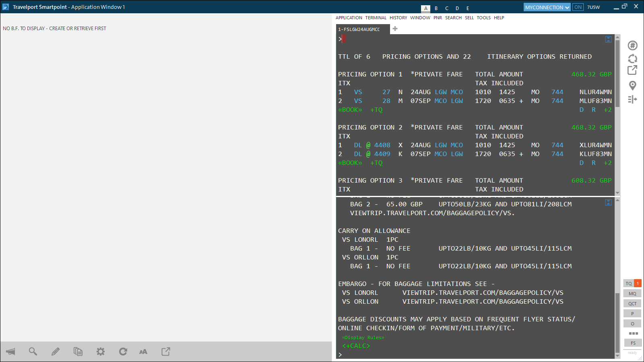Click +2 link under pricing option 1
This screenshot has height=362, width=644.
coord(608,110)
